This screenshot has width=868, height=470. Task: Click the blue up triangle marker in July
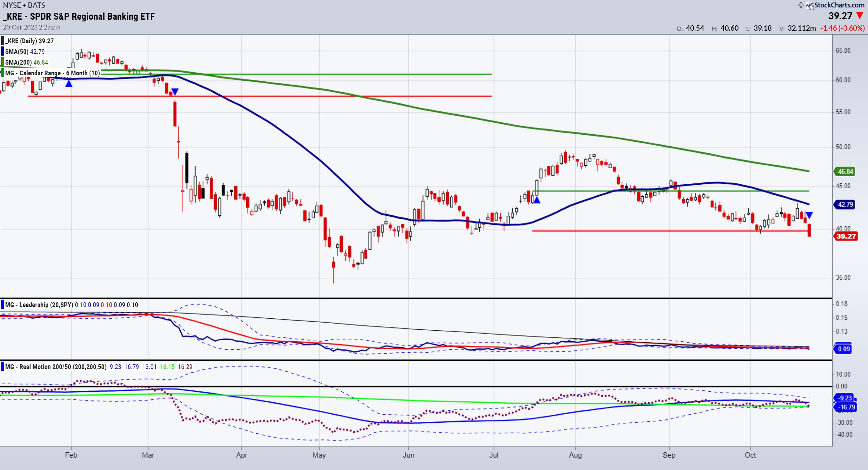537,200
